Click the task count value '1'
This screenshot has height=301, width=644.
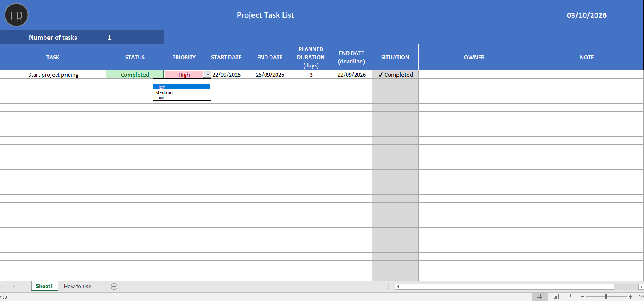coord(109,38)
